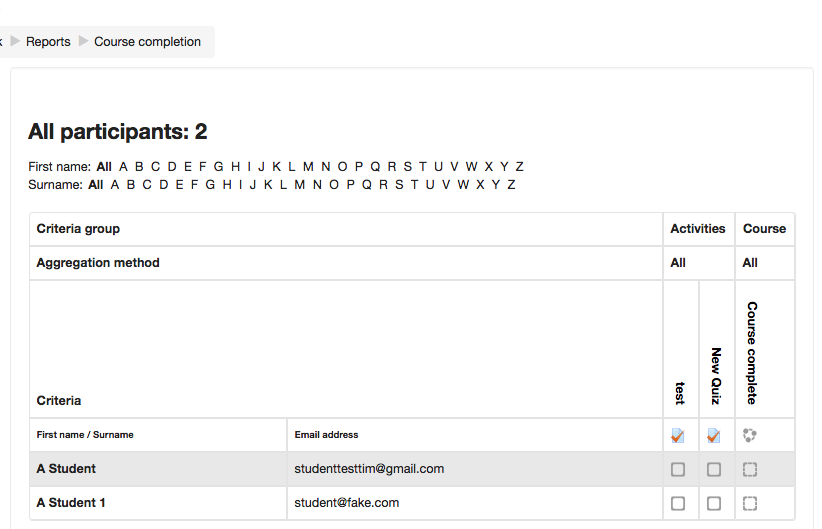Toggle New Quiz checkbox for A Student 1
Screen dimensions: 822x529
point(714,503)
